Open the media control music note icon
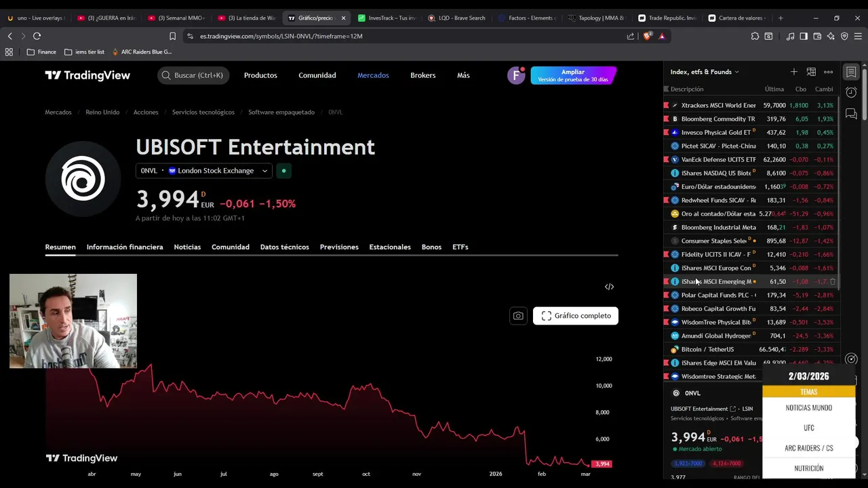The image size is (868, 488). click(x=790, y=36)
